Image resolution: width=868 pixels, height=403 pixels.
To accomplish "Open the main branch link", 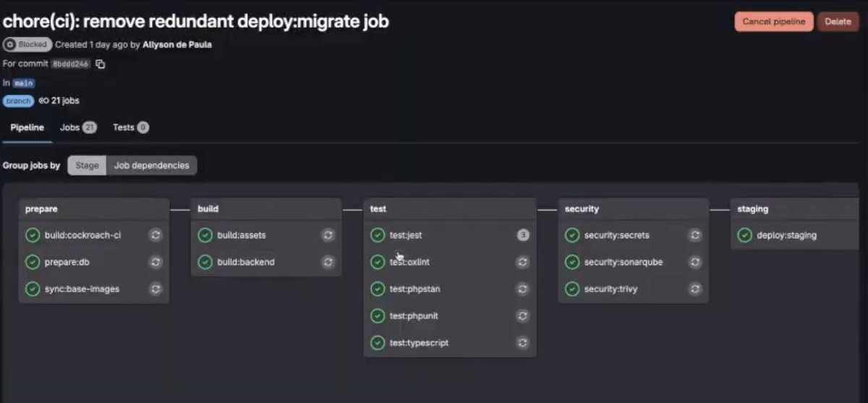I will 24,83.
